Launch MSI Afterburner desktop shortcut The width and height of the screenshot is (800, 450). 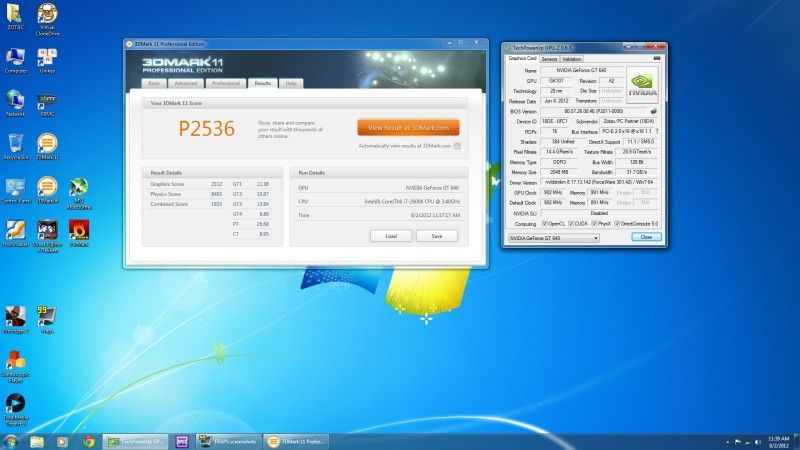79,193
